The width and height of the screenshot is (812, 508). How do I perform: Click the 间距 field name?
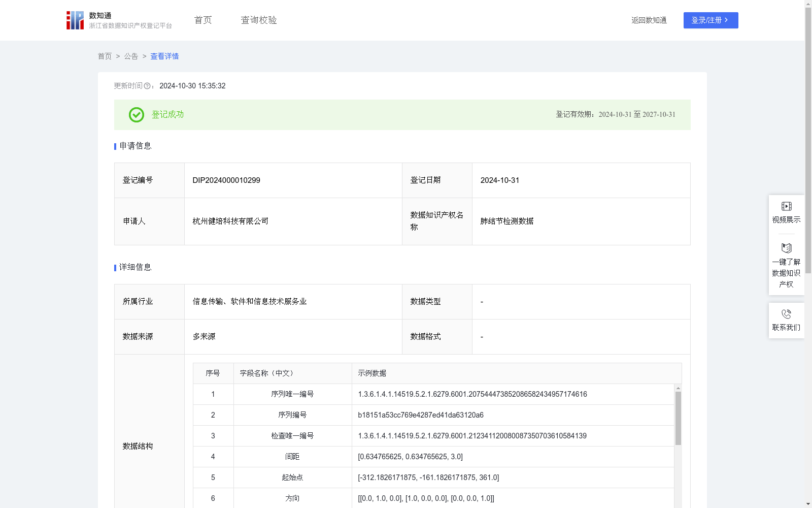point(292,457)
